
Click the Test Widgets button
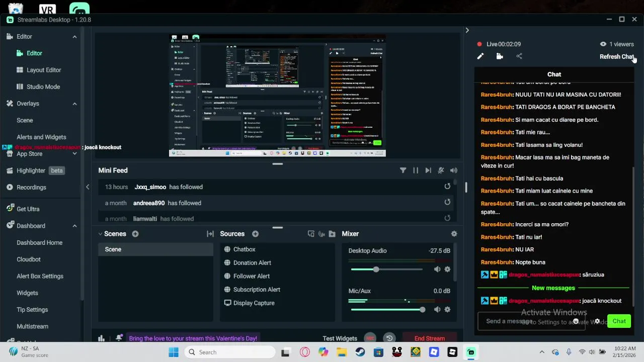click(x=340, y=338)
